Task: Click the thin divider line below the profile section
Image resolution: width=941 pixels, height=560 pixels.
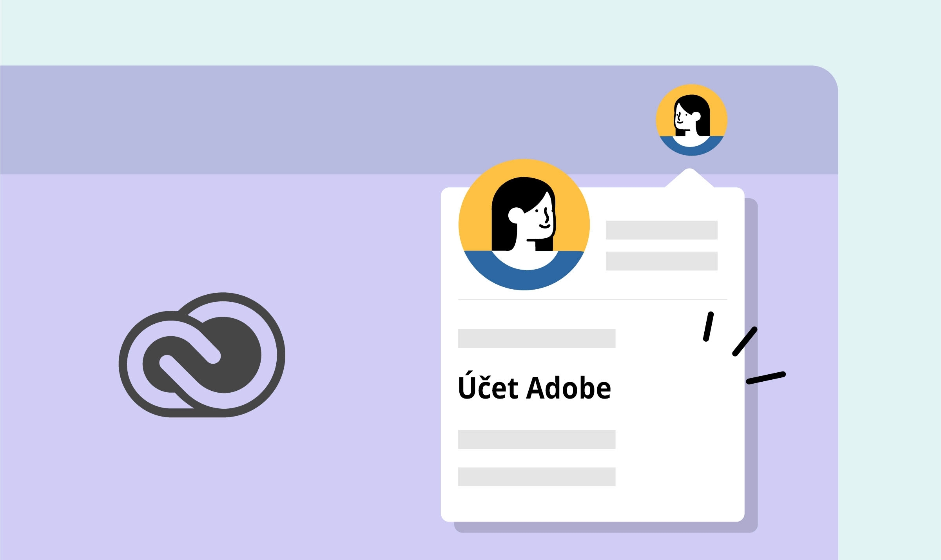Action: pos(593,300)
